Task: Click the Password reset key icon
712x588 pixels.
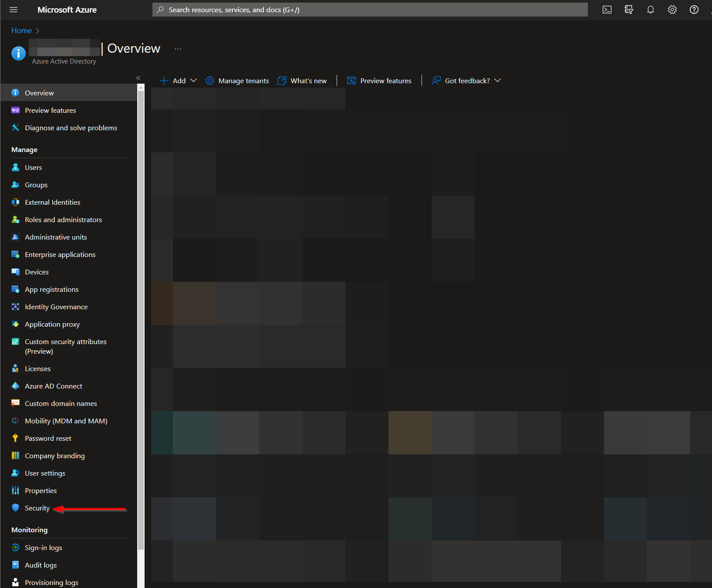Action: pos(15,438)
